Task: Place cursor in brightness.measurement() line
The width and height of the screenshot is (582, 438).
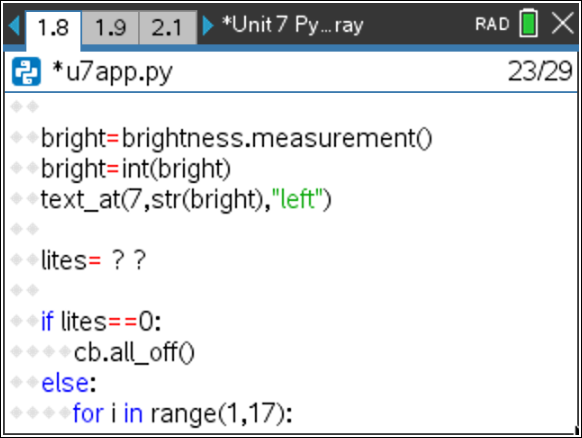Action: click(x=236, y=138)
